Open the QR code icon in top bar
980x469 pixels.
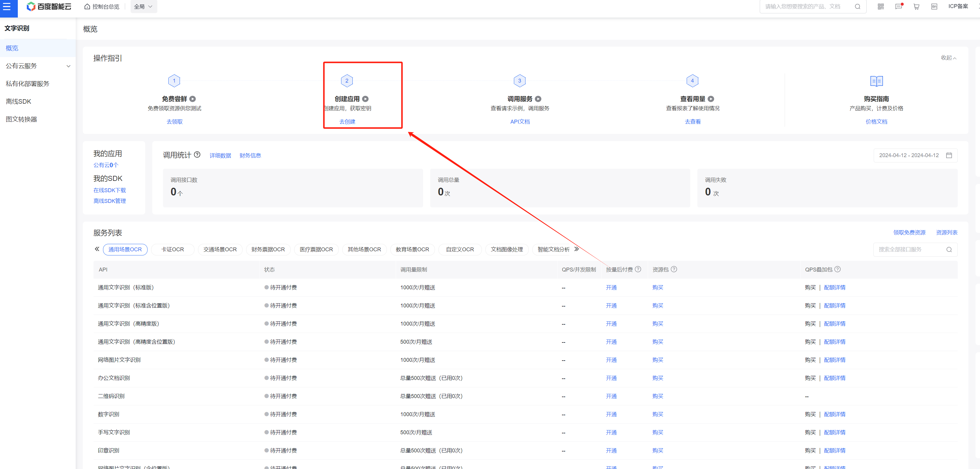[880, 7]
